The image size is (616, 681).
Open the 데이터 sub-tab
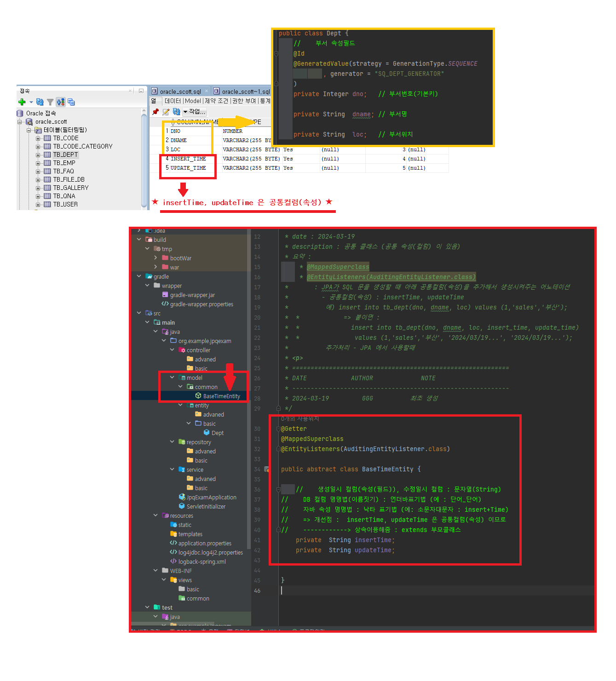pyautogui.click(x=173, y=101)
